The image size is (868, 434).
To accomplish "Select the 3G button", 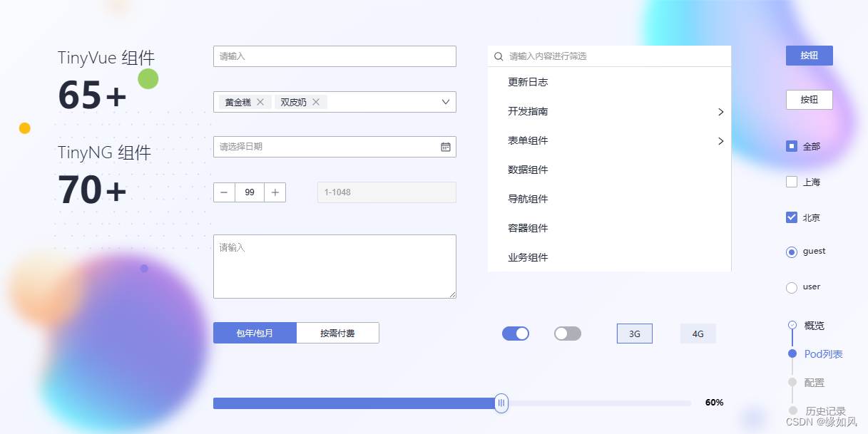I will pos(634,333).
